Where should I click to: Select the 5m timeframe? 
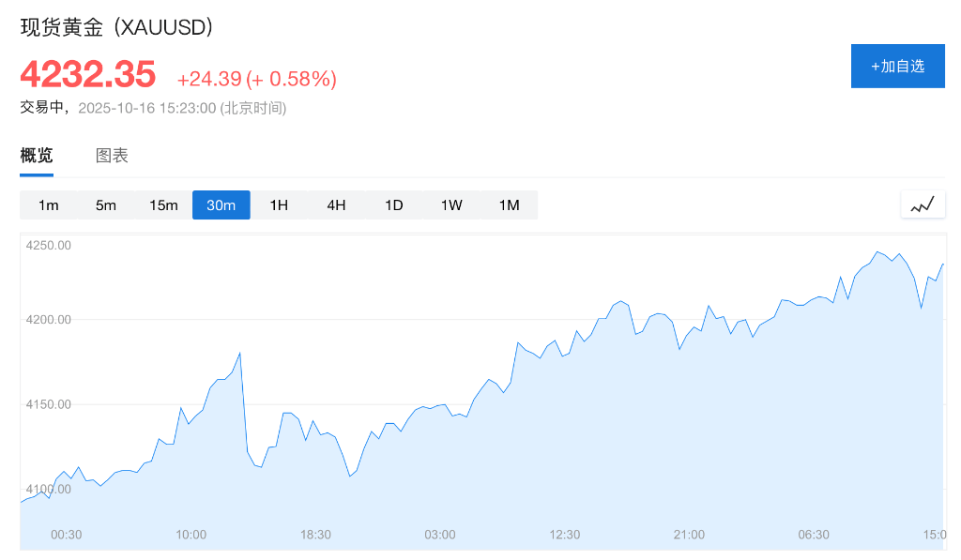[105, 204]
